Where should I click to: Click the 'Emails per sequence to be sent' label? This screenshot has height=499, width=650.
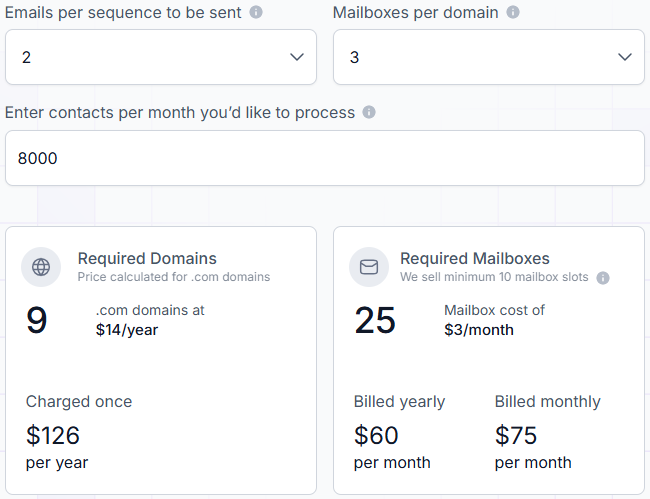tap(123, 12)
